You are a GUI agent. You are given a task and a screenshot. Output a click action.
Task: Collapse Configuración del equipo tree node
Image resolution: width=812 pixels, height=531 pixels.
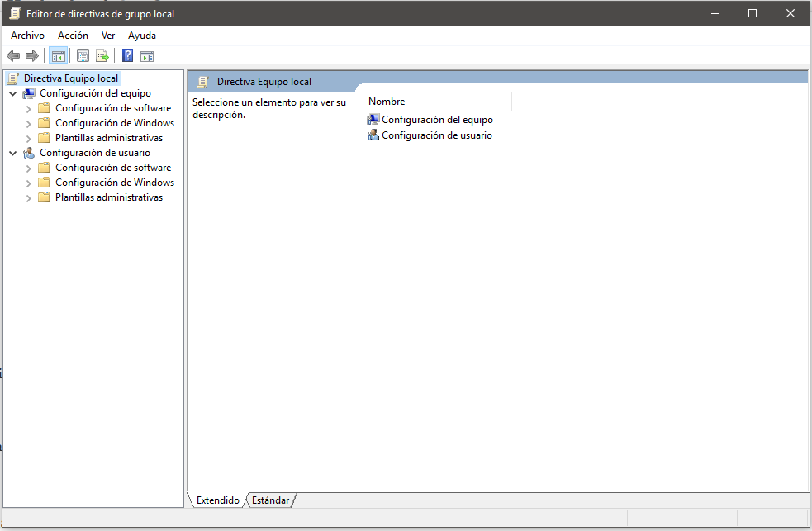pos(13,93)
